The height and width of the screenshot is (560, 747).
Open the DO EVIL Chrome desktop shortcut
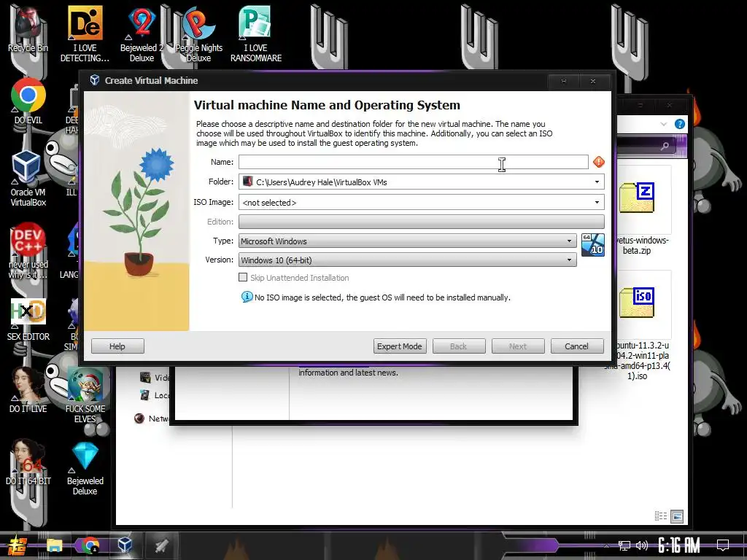(x=28, y=101)
